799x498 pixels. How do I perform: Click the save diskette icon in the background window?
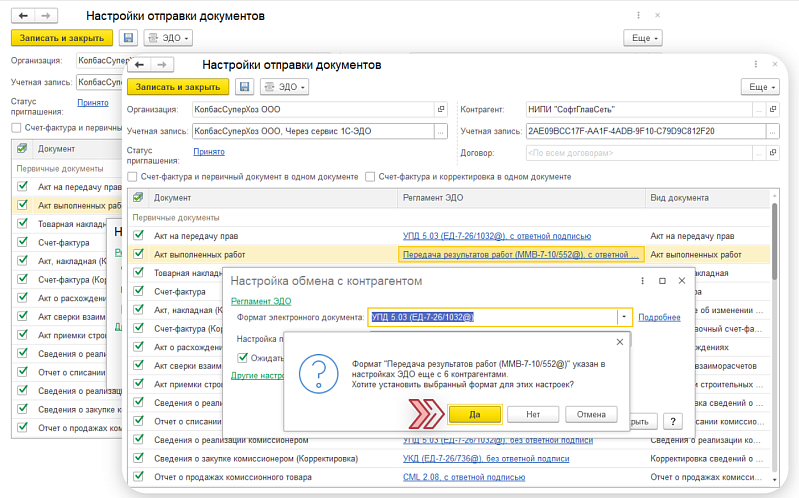(128, 38)
